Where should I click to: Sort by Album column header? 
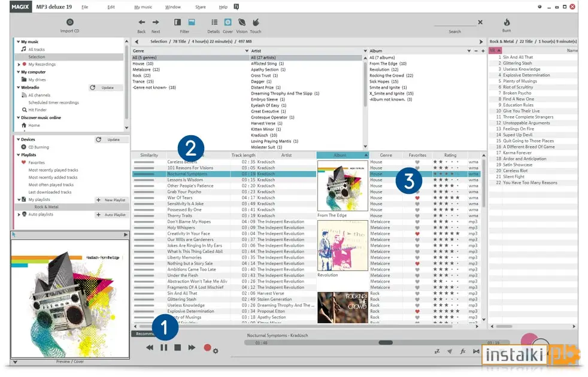click(x=343, y=155)
